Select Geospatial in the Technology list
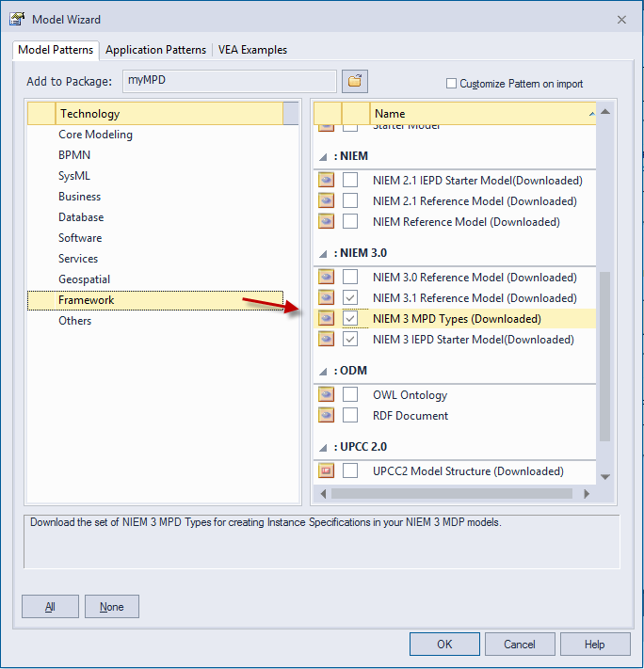This screenshot has width=644, height=669. tap(84, 279)
